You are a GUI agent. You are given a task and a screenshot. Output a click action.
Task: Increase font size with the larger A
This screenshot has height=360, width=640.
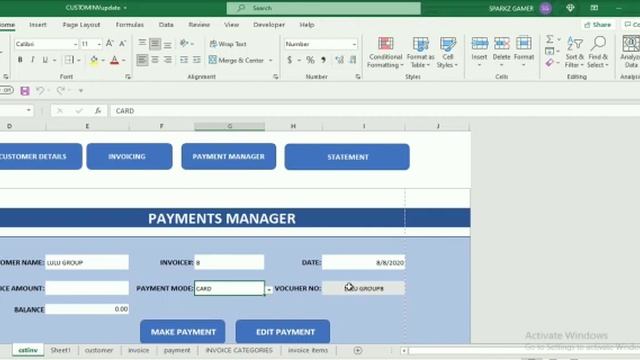point(109,44)
